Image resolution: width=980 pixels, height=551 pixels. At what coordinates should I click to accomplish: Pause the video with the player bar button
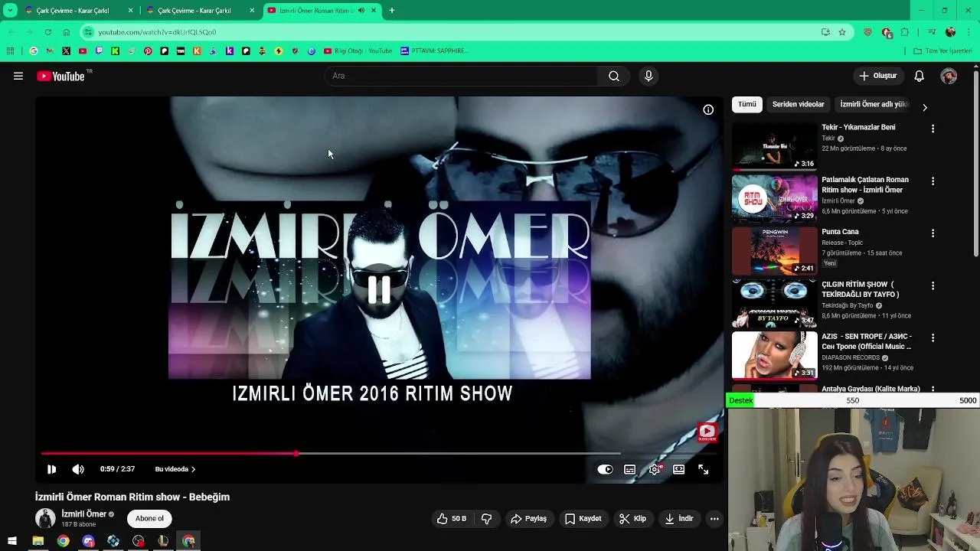[x=51, y=469]
